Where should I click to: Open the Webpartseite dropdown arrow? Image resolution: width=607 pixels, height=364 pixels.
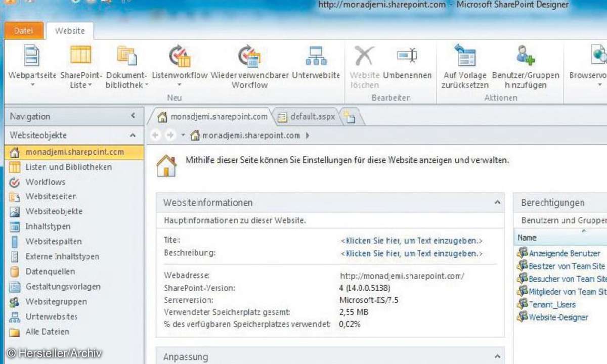point(32,85)
